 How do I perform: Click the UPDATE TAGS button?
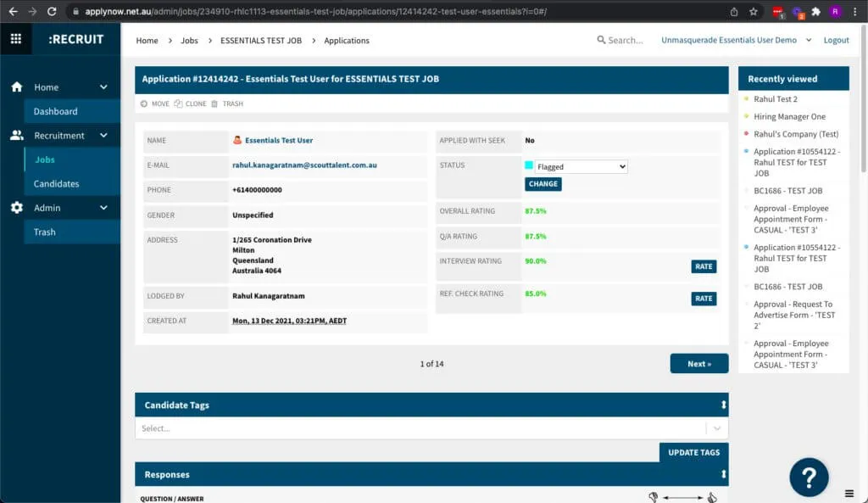(693, 452)
